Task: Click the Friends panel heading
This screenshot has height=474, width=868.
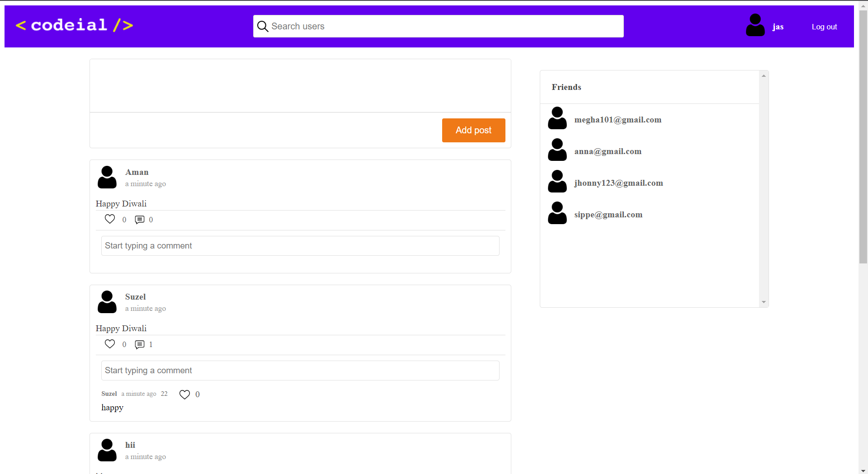Action: [x=566, y=87]
